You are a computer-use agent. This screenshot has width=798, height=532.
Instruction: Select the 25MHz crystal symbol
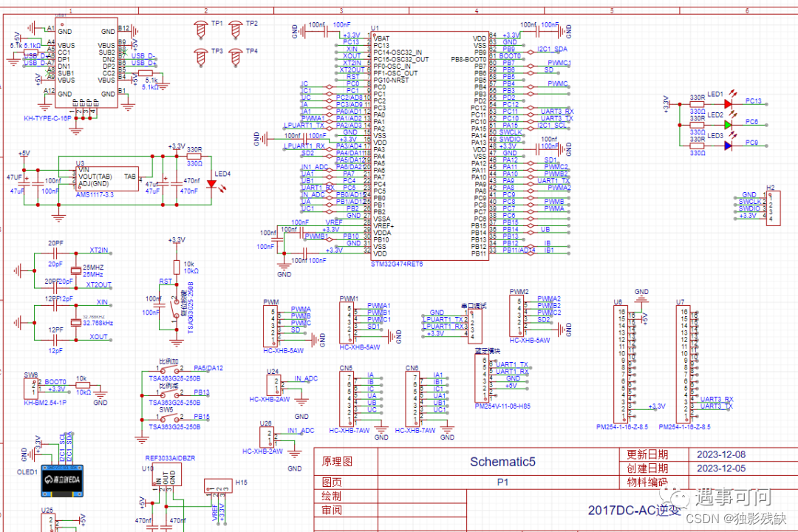coord(74,270)
